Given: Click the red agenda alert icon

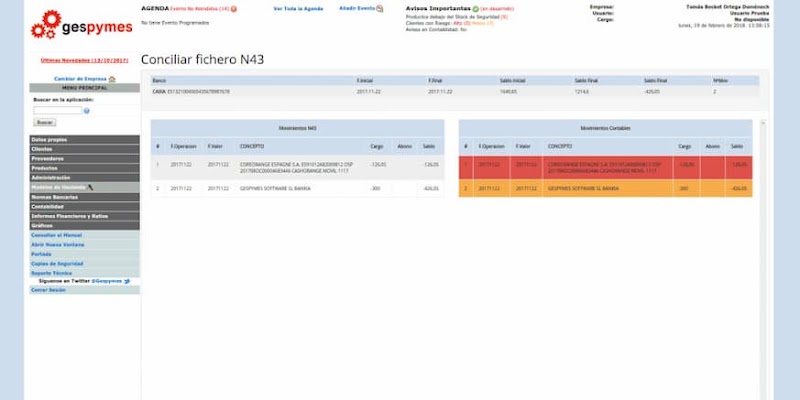Looking at the screenshot, I should pyautogui.click(x=234, y=8).
